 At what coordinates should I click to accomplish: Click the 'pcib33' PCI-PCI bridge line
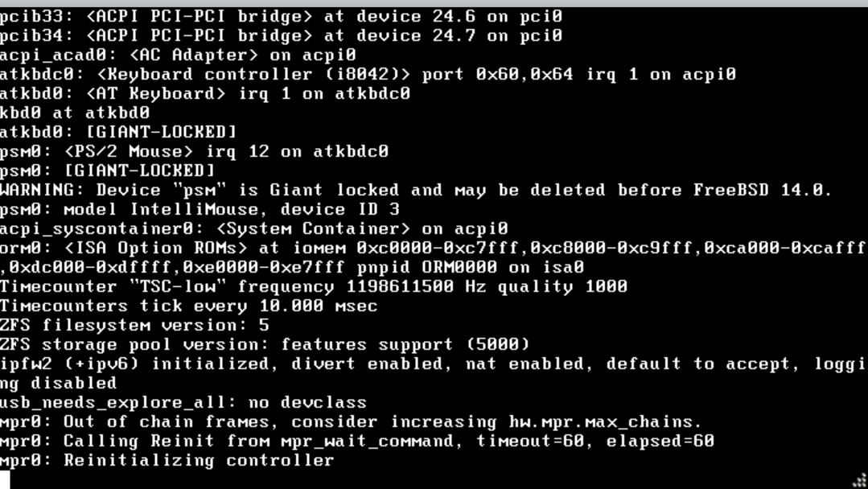[282, 17]
